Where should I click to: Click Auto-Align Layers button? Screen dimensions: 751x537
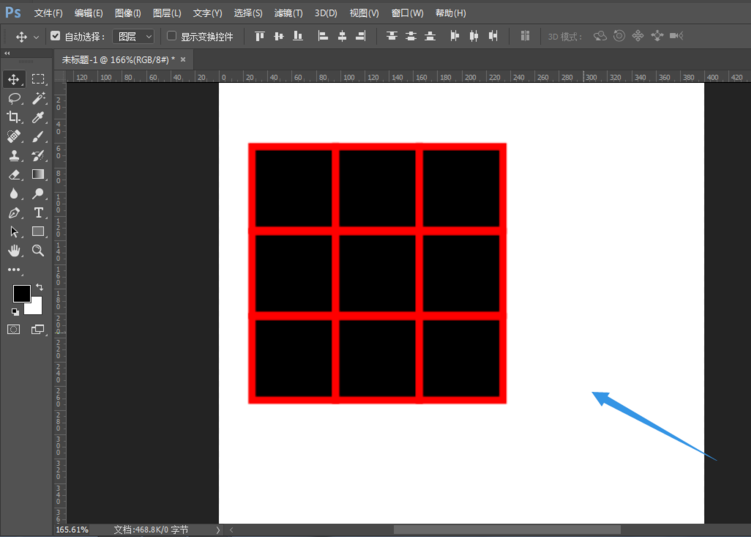tap(525, 36)
